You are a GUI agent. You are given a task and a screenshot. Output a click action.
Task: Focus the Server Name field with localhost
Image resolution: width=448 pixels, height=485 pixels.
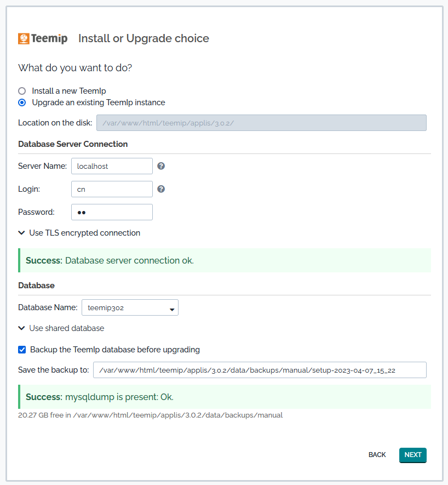(x=112, y=166)
